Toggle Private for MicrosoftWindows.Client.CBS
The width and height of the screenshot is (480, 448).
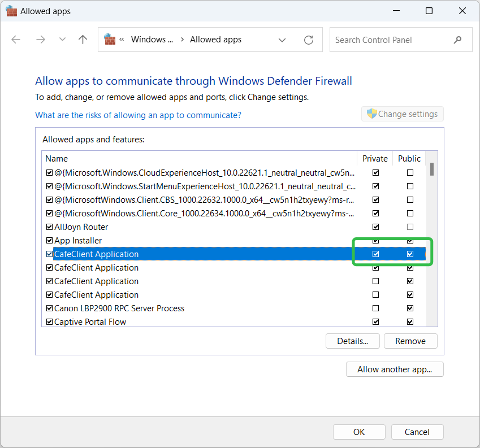coord(375,199)
